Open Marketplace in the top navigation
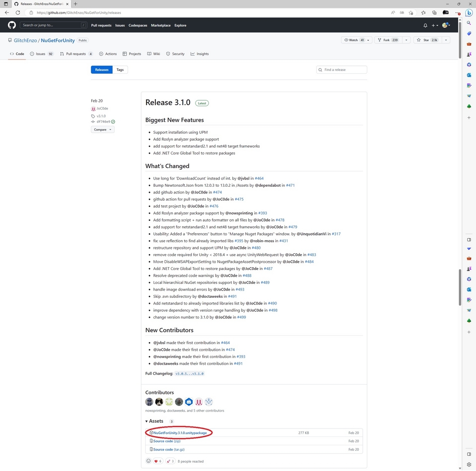Image resolution: width=476 pixels, height=471 pixels. pos(161,25)
